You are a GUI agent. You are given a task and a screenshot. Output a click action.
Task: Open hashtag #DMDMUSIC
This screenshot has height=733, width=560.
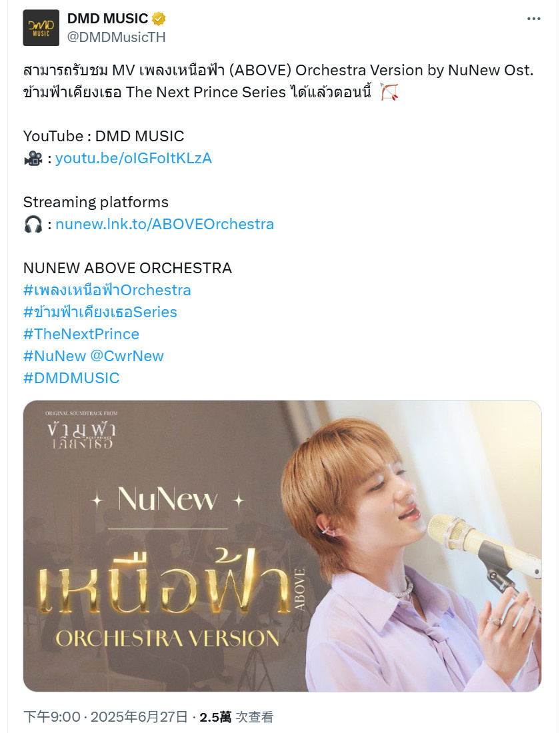[x=71, y=378]
